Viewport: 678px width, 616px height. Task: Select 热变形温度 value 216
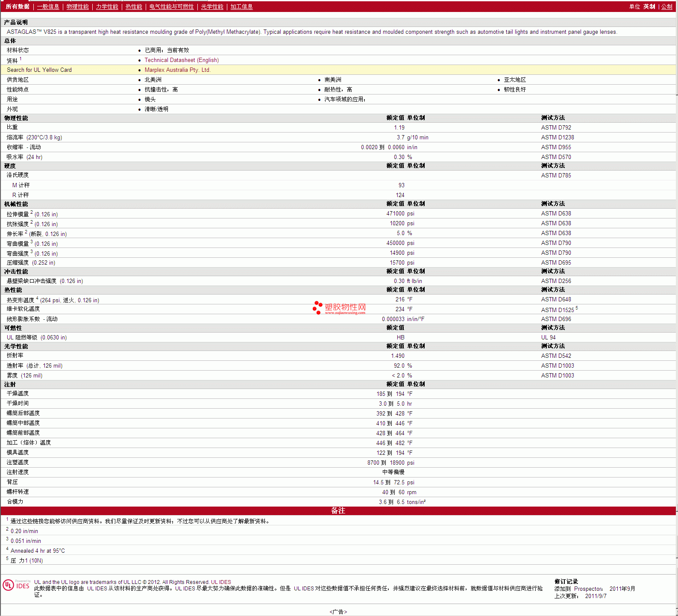tap(400, 299)
